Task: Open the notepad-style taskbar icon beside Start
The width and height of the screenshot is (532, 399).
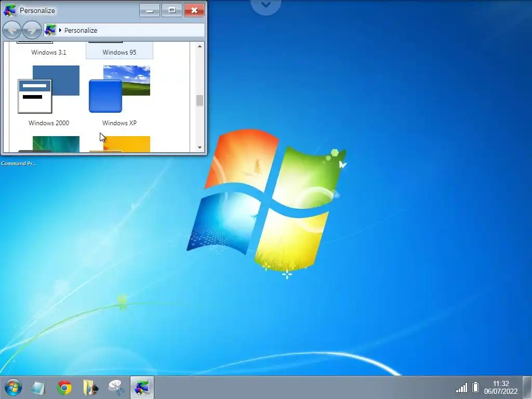Action: pos(38,388)
